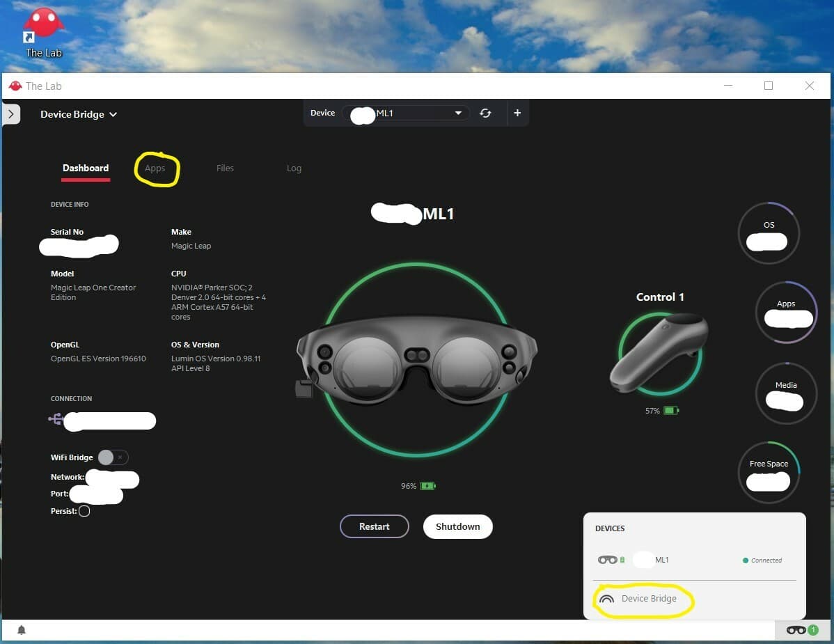Viewport: 834px width, 644px height.
Task: Expand the left sidebar with the arrow
Action: pyautogui.click(x=11, y=114)
